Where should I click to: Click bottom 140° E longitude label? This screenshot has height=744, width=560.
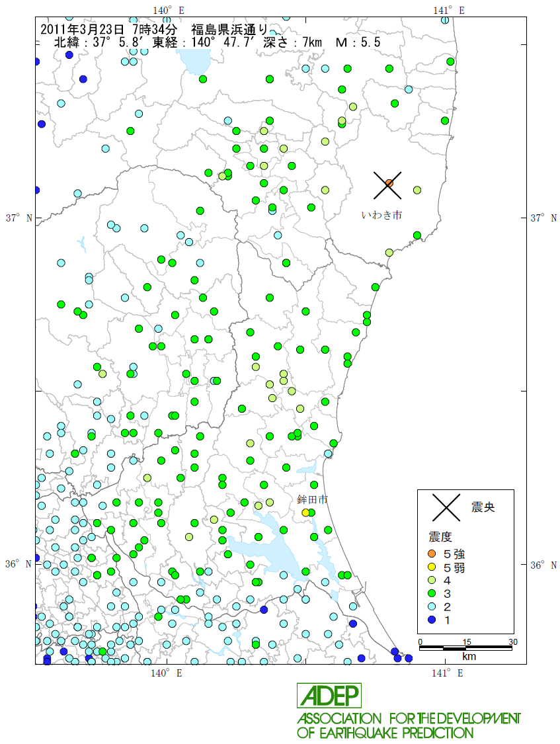[167, 673]
